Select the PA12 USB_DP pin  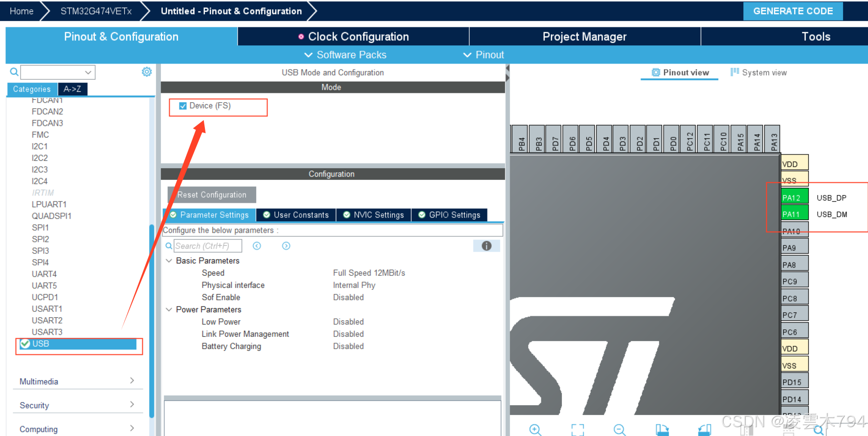[795, 197]
